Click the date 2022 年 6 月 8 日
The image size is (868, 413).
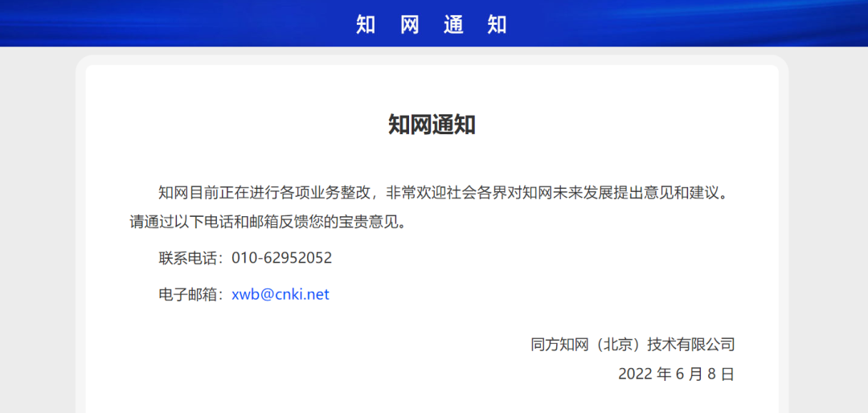click(x=677, y=374)
